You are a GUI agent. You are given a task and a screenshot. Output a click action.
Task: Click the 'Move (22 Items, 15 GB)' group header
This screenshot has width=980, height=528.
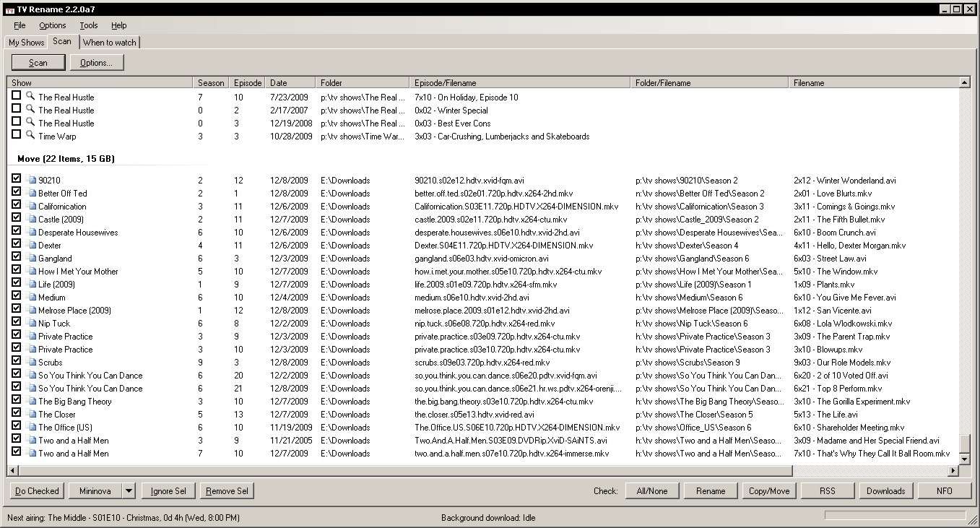click(66, 158)
